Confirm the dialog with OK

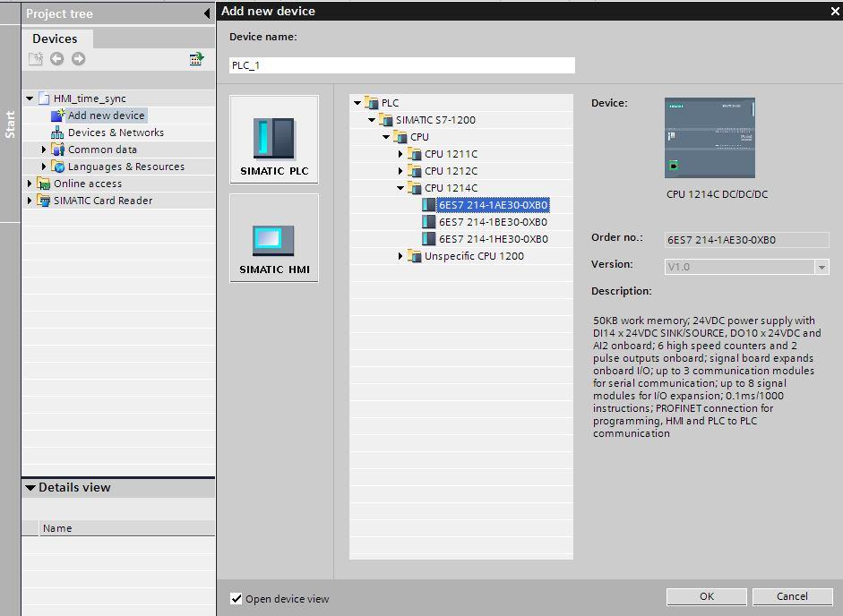707,596
